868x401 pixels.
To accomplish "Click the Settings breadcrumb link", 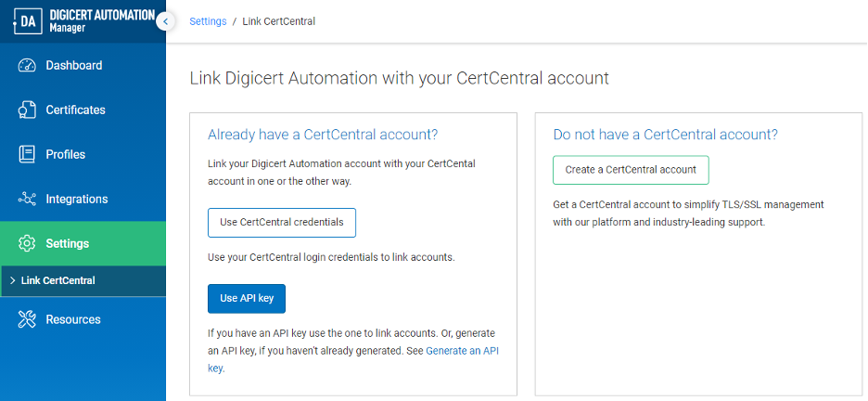I will tap(208, 21).
